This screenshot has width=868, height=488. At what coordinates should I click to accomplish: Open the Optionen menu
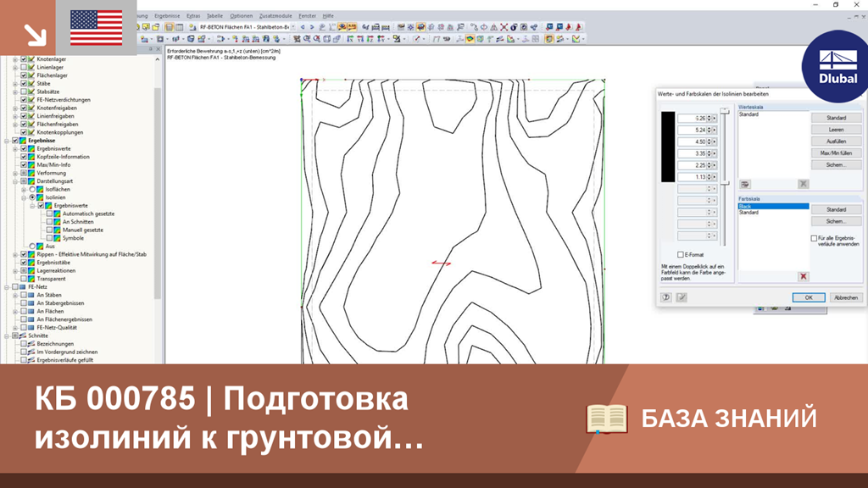(242, 16)
